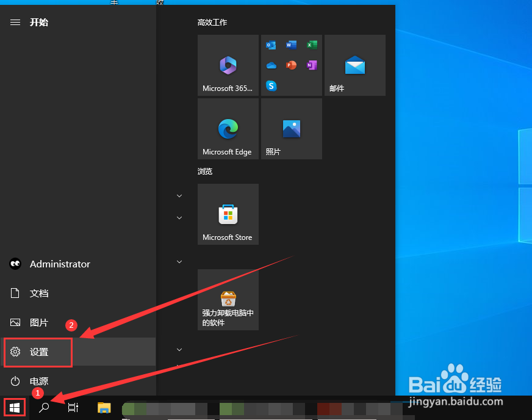
Task: Open the 文档 documents folder
Action: point(78,293)
